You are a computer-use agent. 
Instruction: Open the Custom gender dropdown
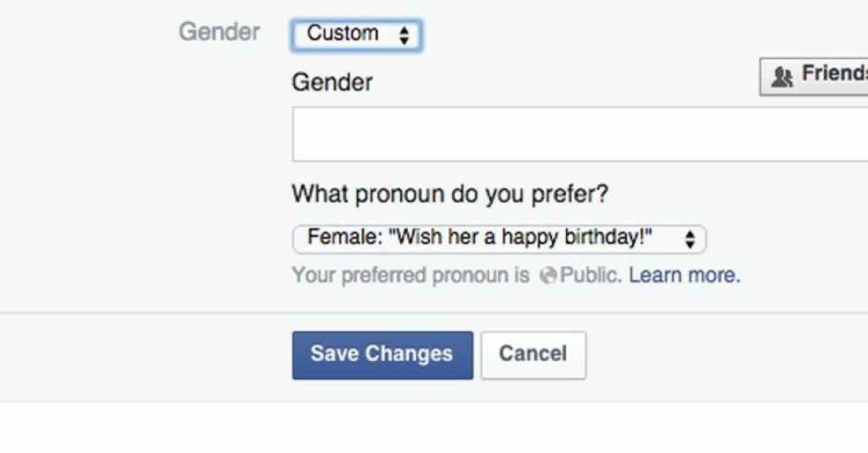pyautogui.click(x=357, y=35)
